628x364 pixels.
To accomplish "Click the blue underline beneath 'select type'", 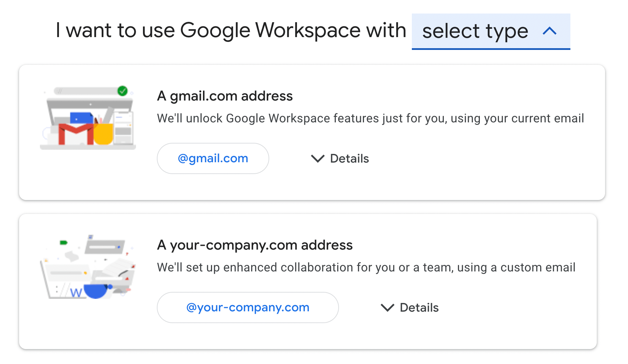I will coord(491,49).
